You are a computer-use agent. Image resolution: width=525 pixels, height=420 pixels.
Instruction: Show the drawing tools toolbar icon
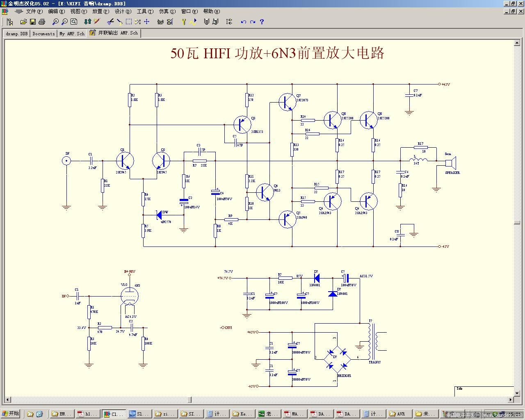point(160,21)
